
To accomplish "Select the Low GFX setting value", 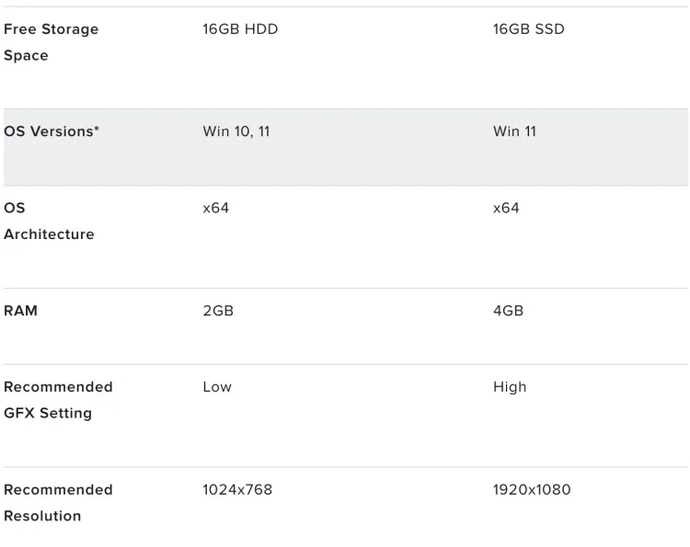I will click(217, 387).
